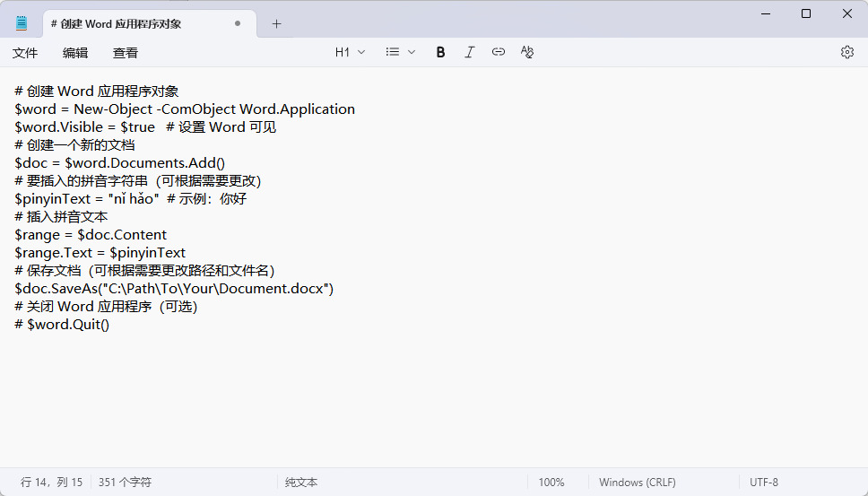Click the line '$doc = $word.Documents.Add()'
This screenshot has width=868, height=496.
pos(120,163)
